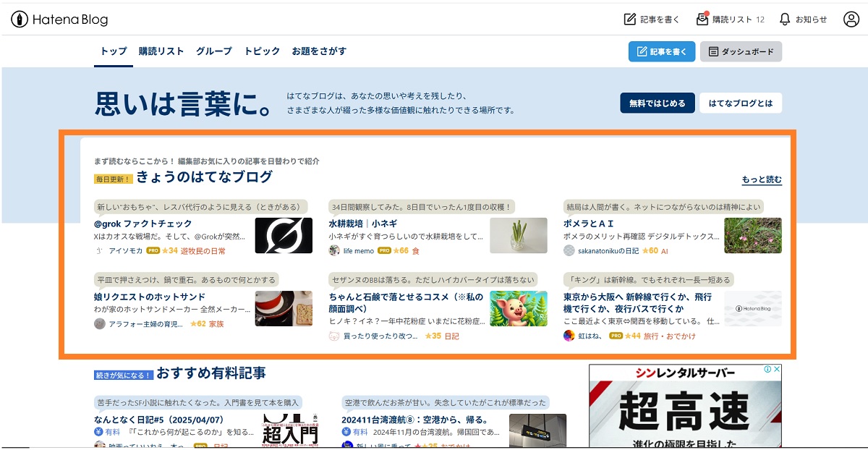Open ちゃんと石鹸で落とせるコスメ article
868x450 pixels.
pos(406,302)
